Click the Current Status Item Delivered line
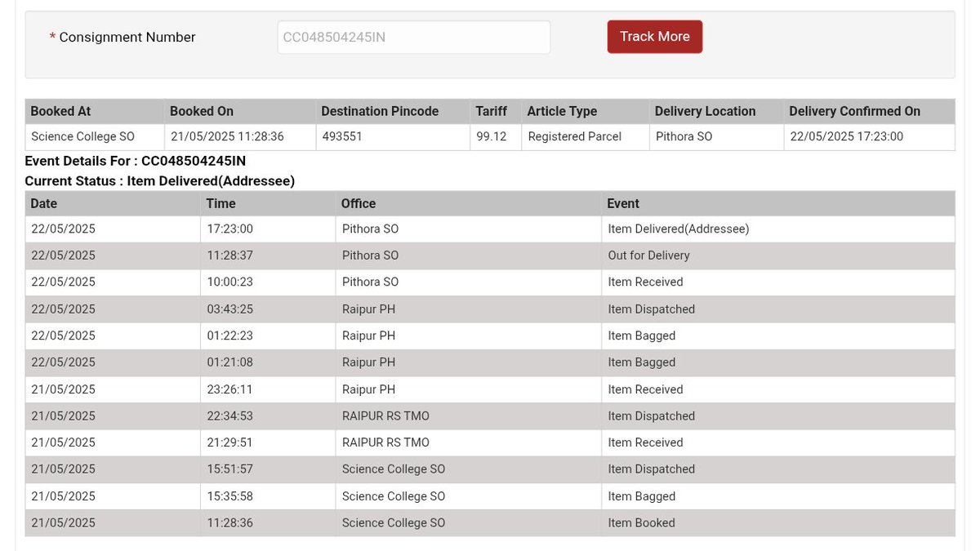The image size is (980, 551). (160, 181)
